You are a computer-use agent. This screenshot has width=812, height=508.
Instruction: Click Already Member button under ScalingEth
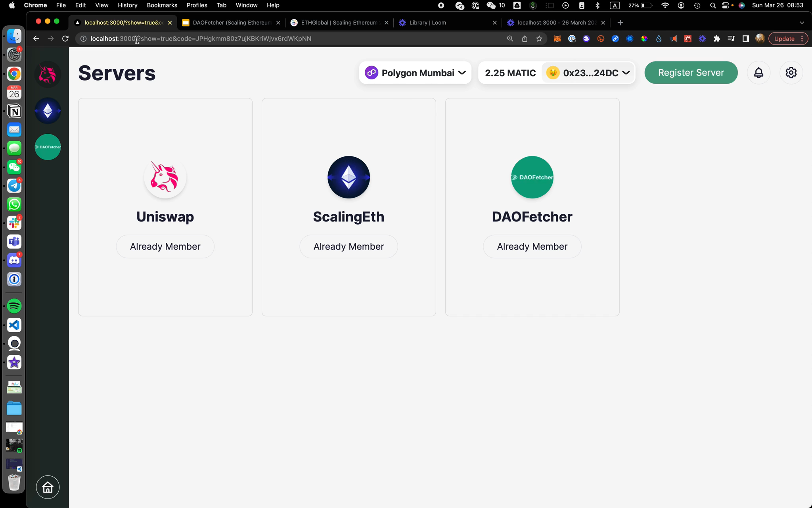pos(349,246)
